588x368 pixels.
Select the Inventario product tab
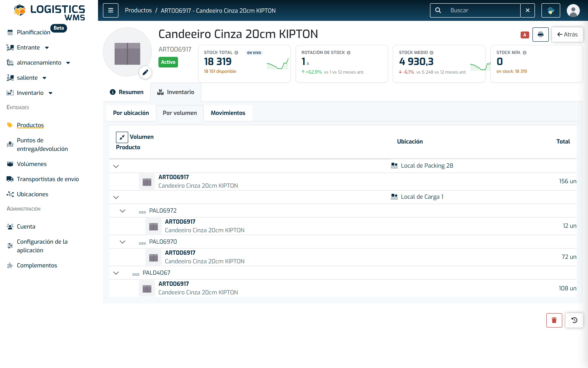tap(176, 92)
